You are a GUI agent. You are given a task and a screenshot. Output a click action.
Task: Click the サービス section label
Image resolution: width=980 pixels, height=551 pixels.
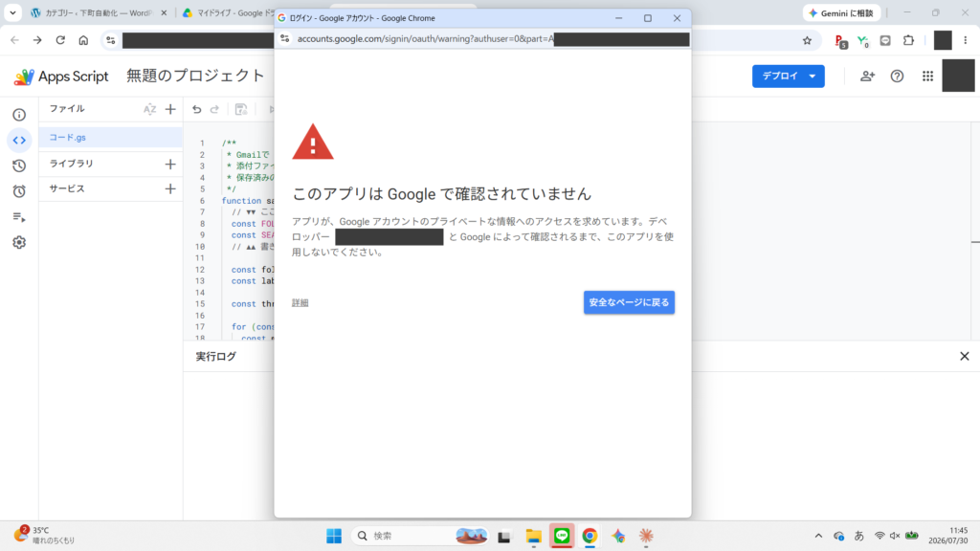[x=67, y=188]
